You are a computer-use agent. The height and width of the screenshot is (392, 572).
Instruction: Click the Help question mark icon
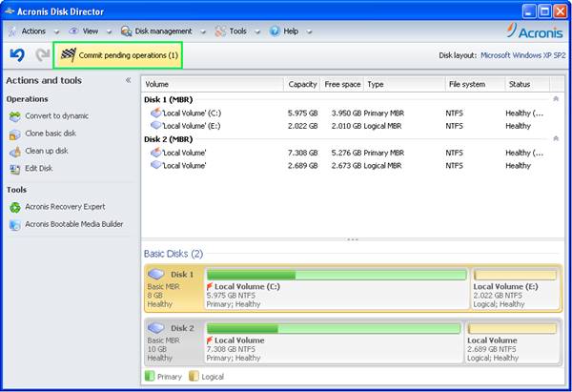(x=275, y=31)
